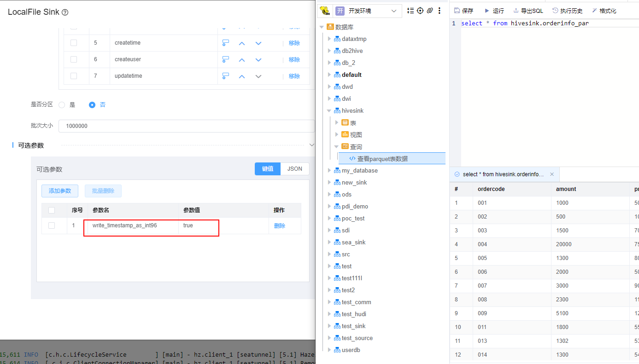Click the 添加参数 button

[x=60, y=191]
